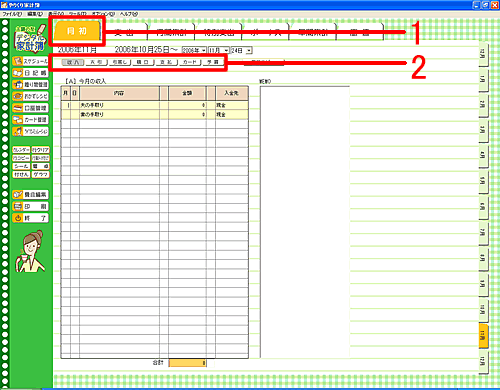
Task: Open the カード管理 card management button
Action: click(30, 119)
